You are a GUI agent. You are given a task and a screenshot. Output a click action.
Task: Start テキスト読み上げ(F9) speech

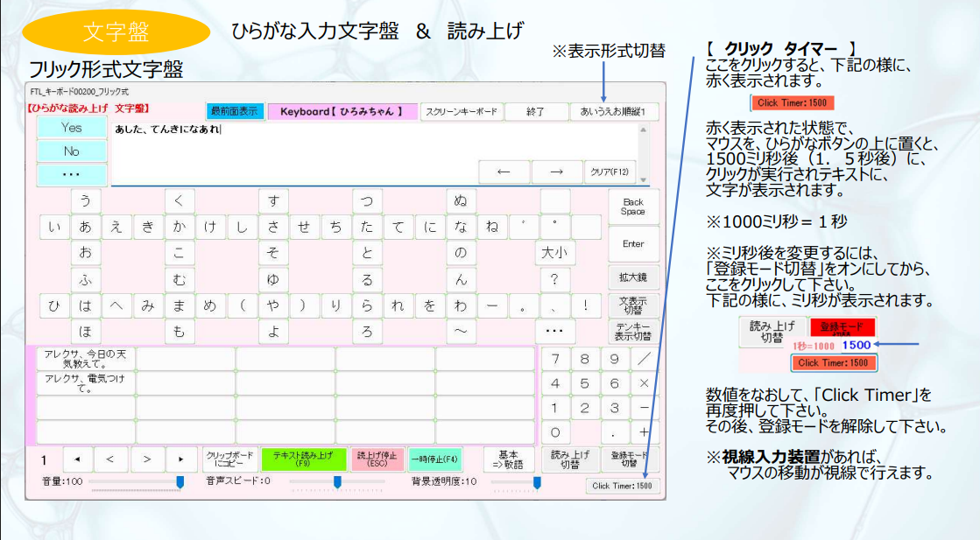click(304, 459)
